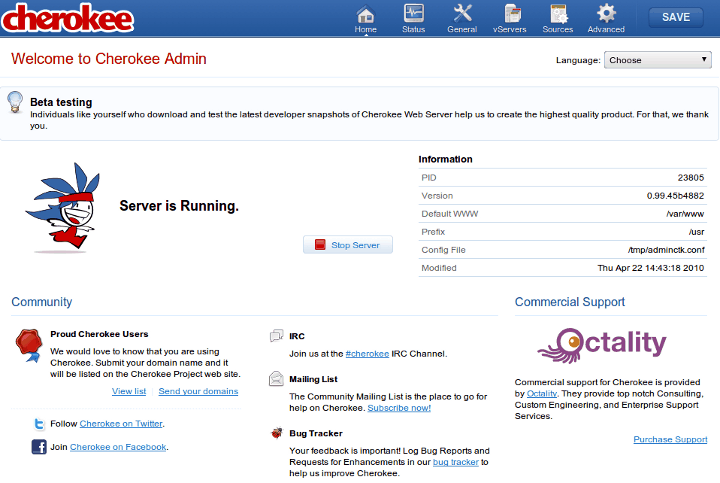The image size is (720, 483).
Task: Click Send your domains link
Action: pos(198,391)
